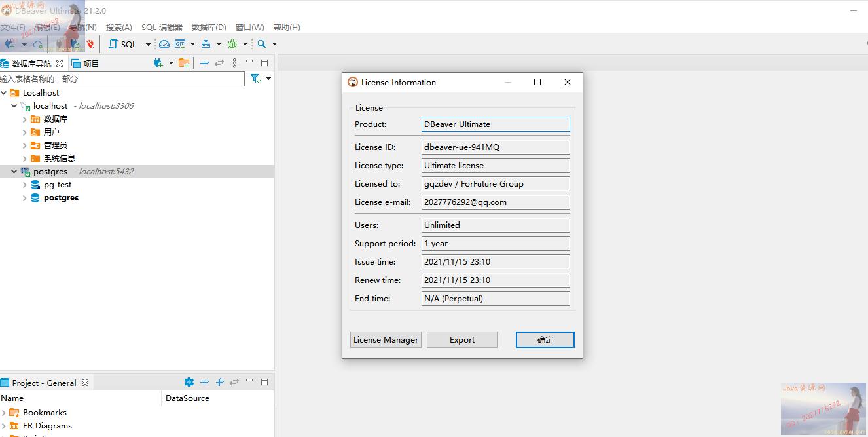Open the 帮助(H) menu

tap(287, 28)
